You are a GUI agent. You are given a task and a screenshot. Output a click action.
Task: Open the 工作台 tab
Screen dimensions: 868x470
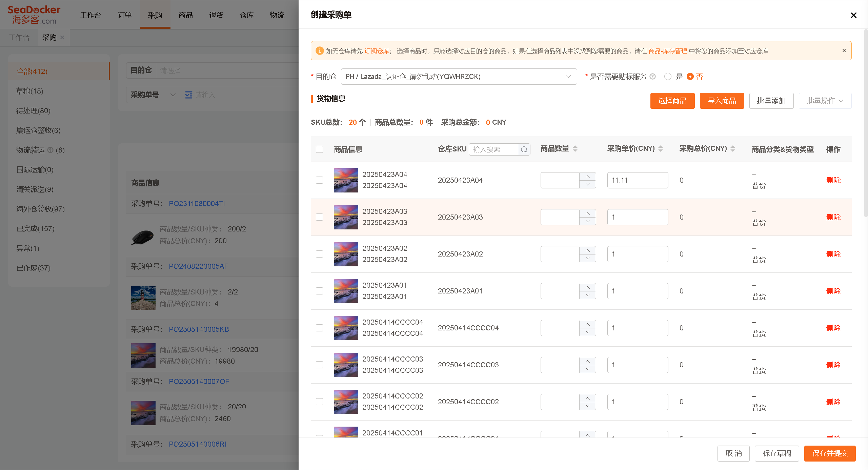[19, 38]
